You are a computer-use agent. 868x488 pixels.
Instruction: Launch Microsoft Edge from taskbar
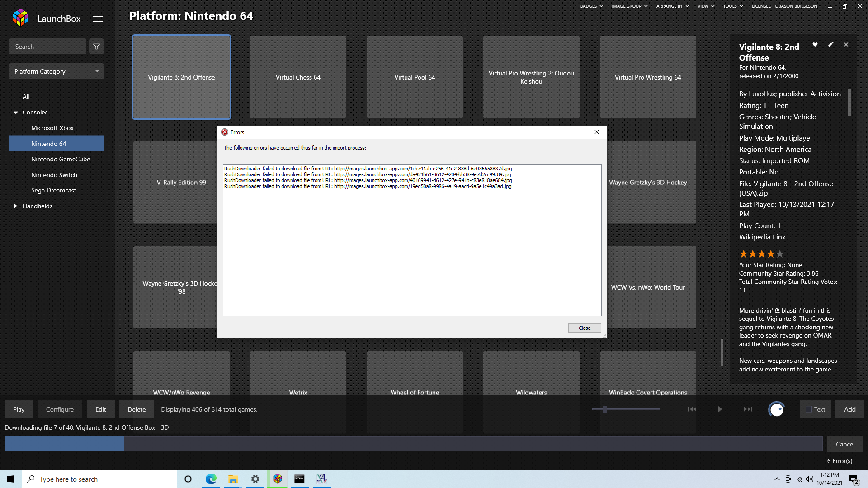(x=211, y=479)
